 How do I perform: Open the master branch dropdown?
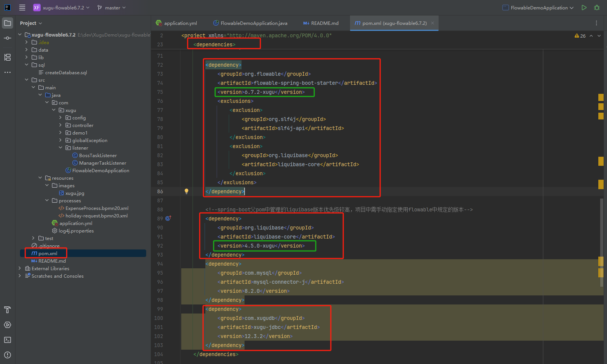[112, 8]
